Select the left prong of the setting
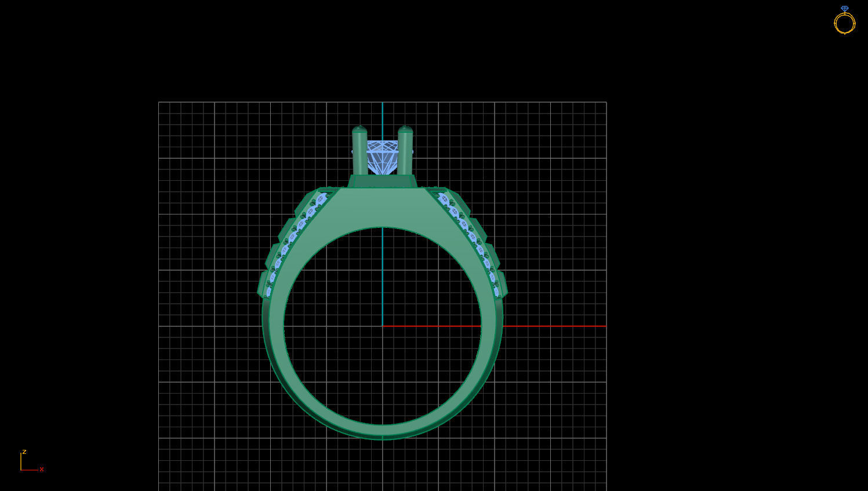The height and width of the screenshot is (491, 868). 359,151
